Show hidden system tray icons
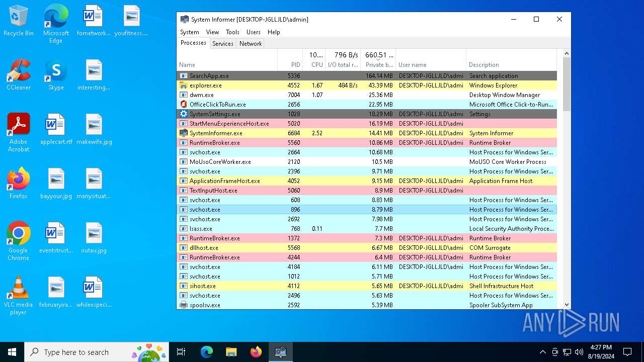644x362 pixels. (x=542, y=352)
